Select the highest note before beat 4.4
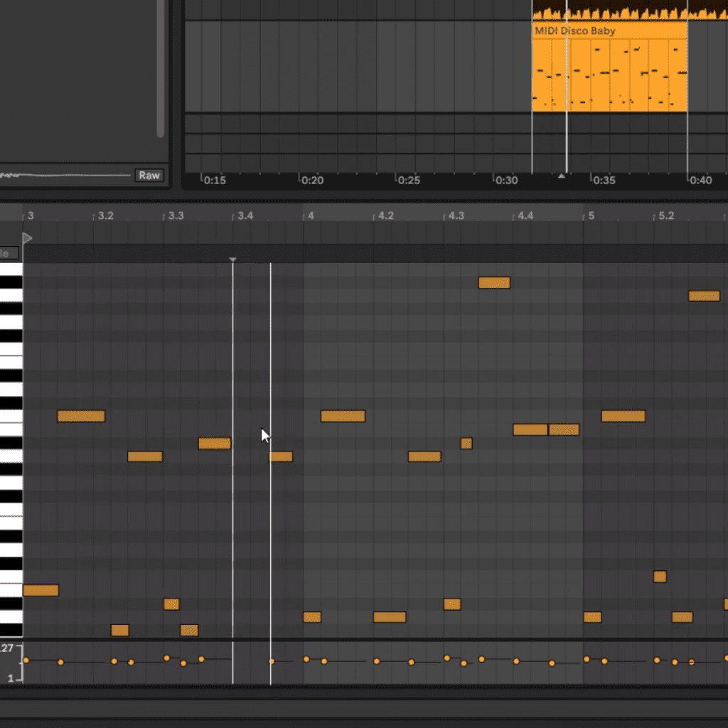The height and width of the screenshot is (728, 728). 495,283
